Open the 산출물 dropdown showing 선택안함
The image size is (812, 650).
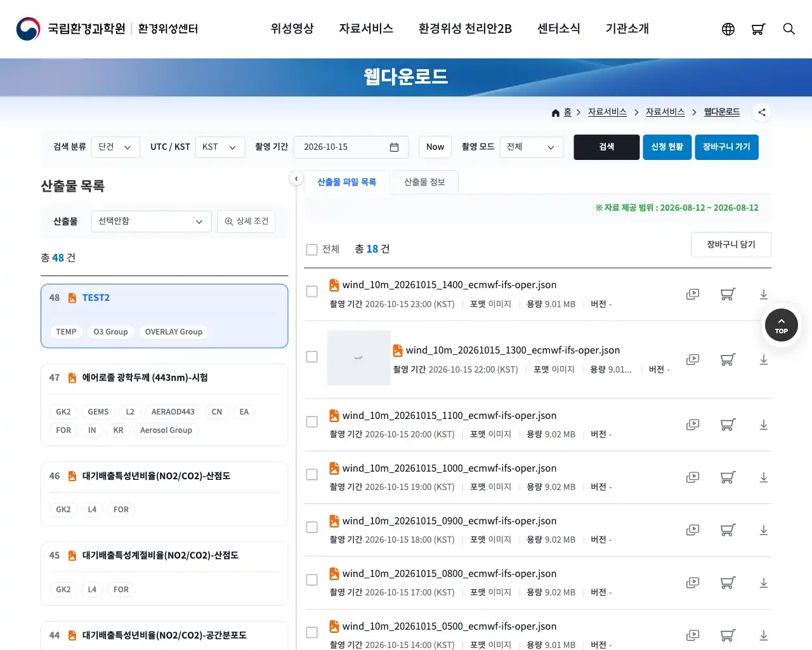point(151,222)
